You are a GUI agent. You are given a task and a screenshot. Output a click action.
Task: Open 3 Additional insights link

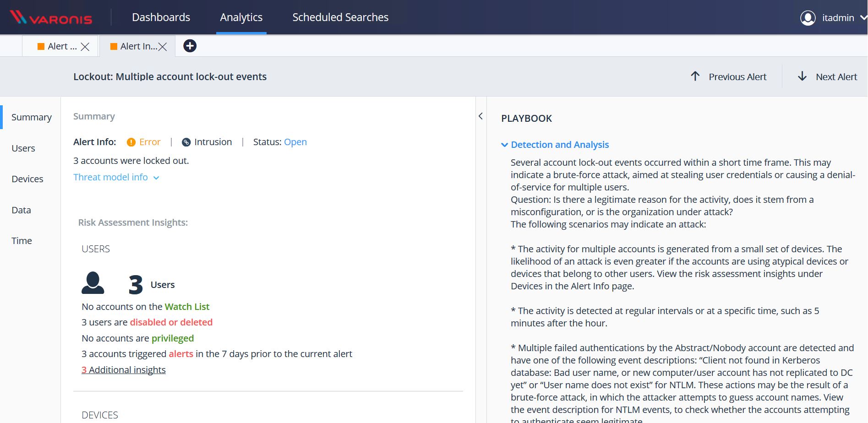point(124,370)
